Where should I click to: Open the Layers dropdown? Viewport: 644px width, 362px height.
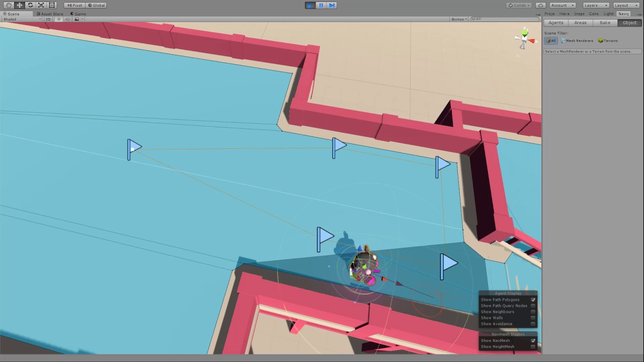point(595,5)
